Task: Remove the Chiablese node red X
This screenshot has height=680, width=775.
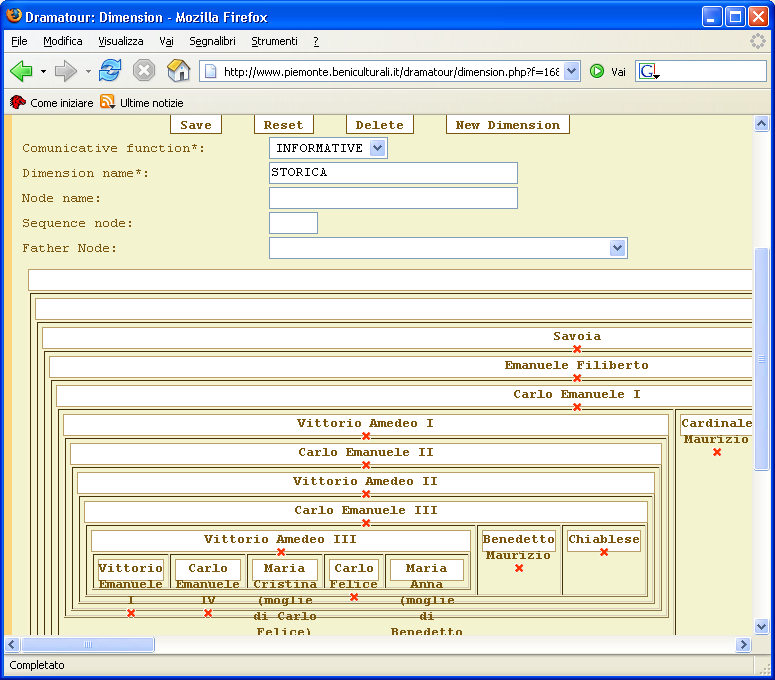Action: pos(604,552)
